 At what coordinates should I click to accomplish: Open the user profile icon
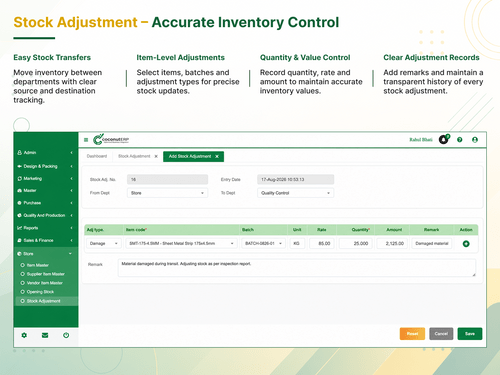point(475,140)
